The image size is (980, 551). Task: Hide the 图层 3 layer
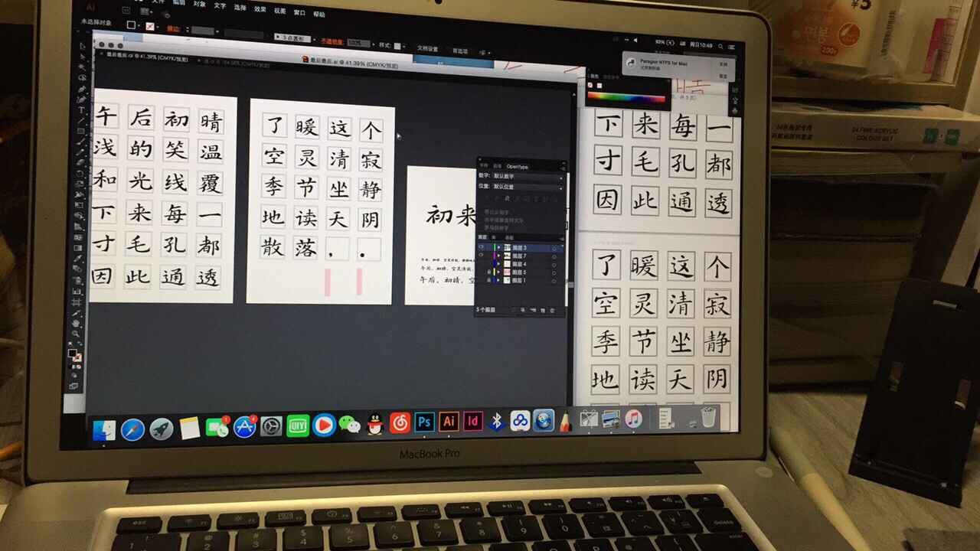pos(480,246)
